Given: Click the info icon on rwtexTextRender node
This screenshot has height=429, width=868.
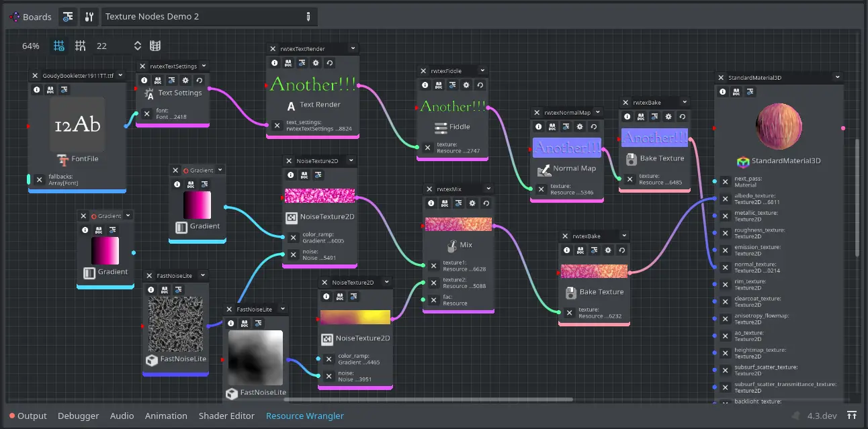Looking at the screenshot, I should pos(275,62).
